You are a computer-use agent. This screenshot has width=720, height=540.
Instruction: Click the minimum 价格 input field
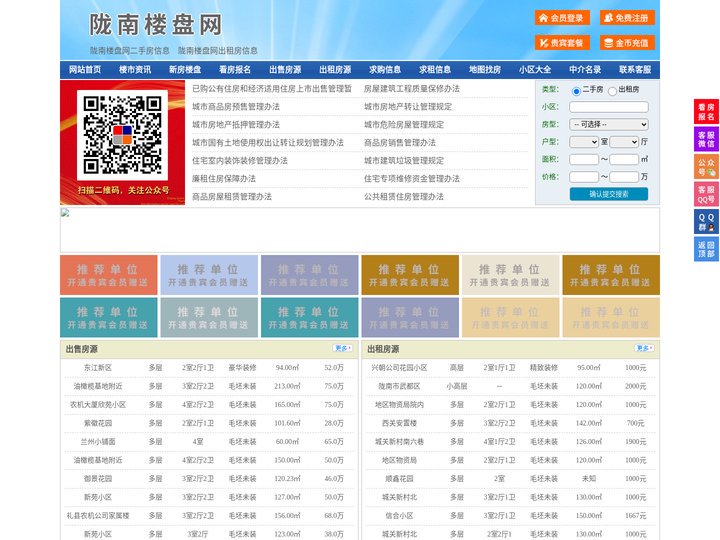click(x=584, y=177)
